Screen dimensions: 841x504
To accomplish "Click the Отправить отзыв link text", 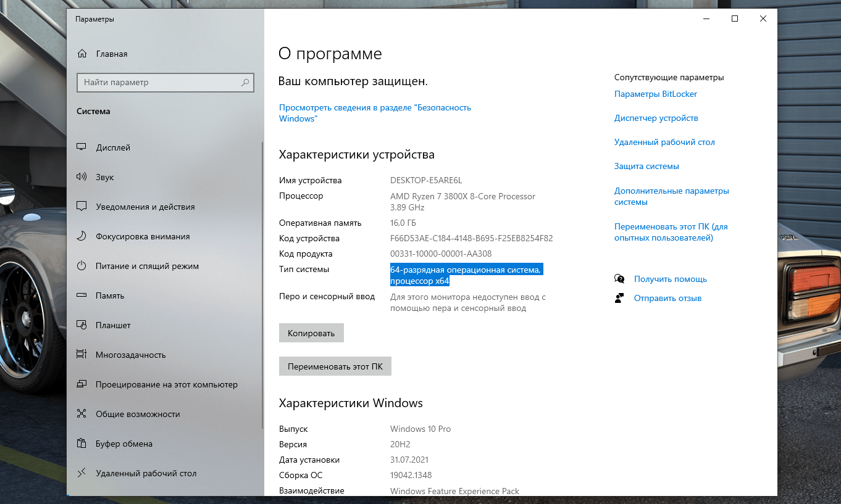I will click(668, 298).
